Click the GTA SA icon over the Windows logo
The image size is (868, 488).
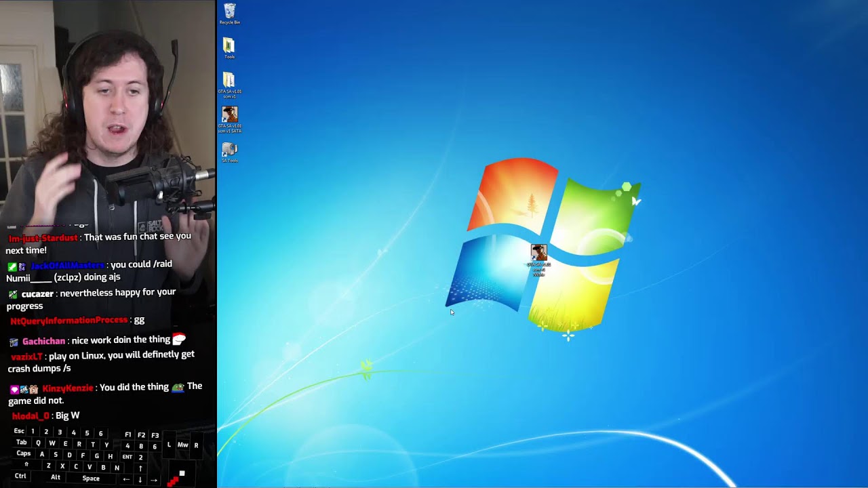point(539,261)
